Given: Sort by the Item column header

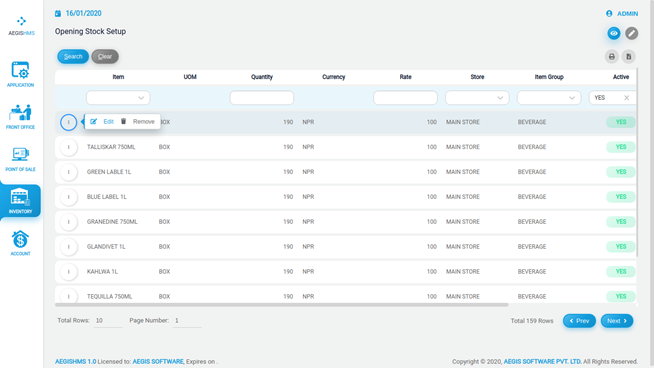Looking at the screenshot, I should pos(118,77).
